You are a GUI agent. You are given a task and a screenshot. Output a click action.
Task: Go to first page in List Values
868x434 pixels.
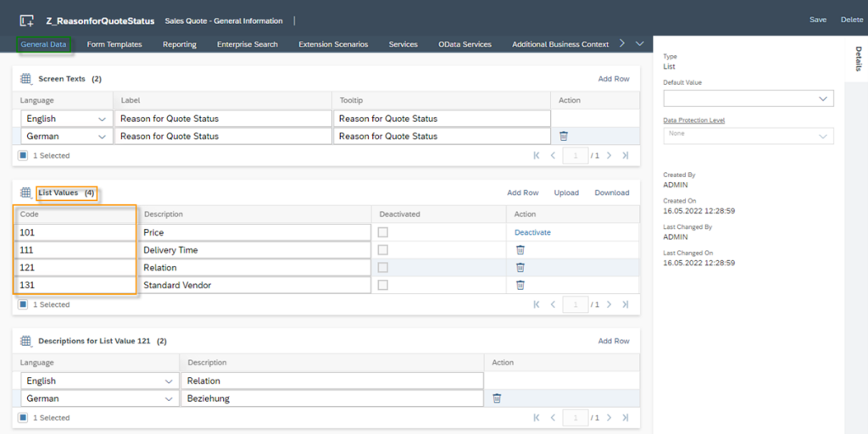[x=537, y=304]
